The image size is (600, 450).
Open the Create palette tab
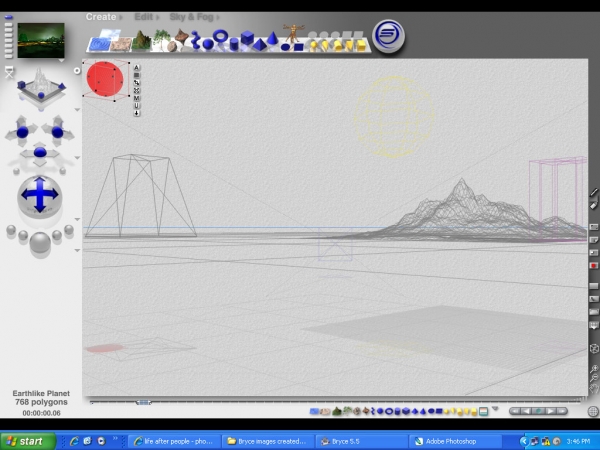tap(101, 17)
